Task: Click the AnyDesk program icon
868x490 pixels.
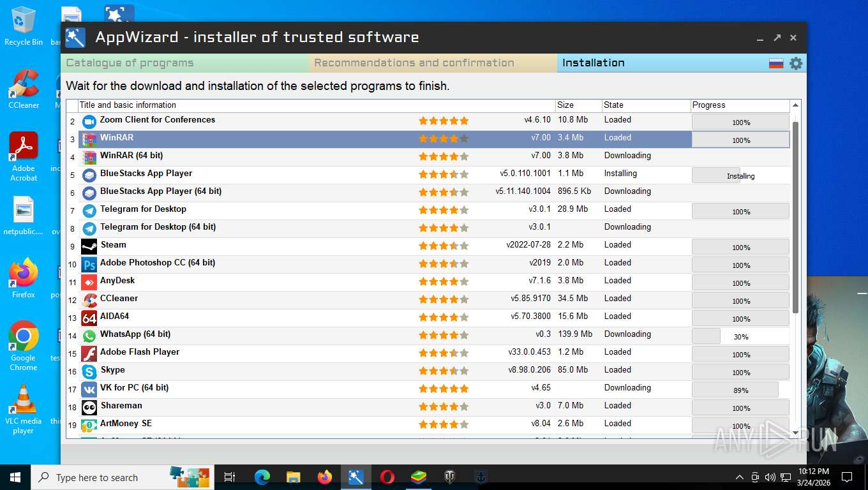Action: [x=89, y=282]
